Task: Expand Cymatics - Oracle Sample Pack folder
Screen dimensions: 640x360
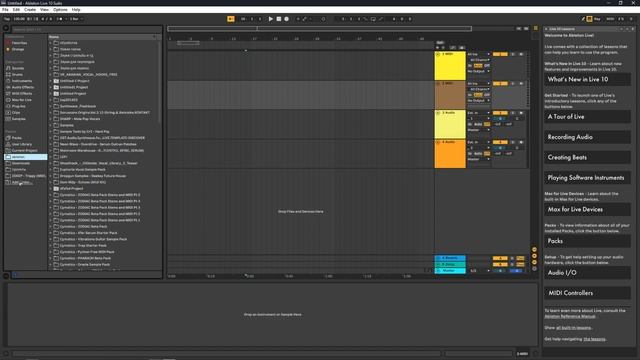Action: point(51,264)
